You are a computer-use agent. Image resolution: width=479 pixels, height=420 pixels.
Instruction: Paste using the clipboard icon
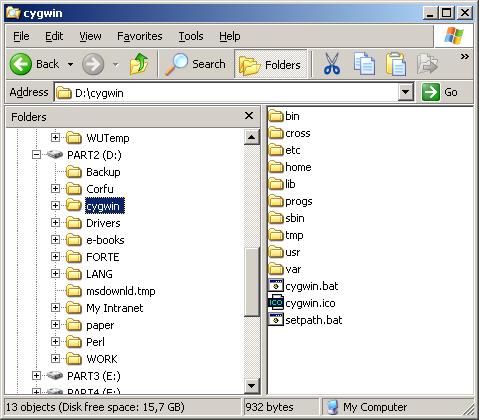(x=396, y=64)
